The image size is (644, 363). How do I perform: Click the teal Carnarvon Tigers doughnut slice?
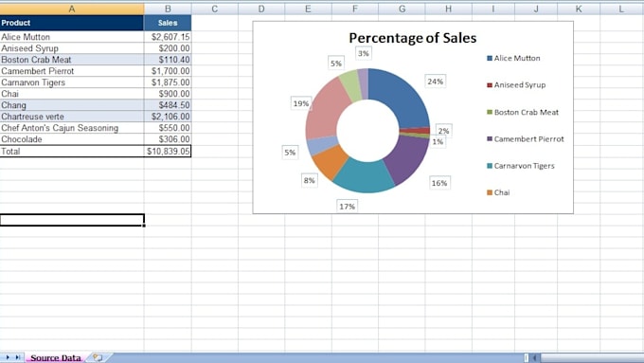point(365,177)
